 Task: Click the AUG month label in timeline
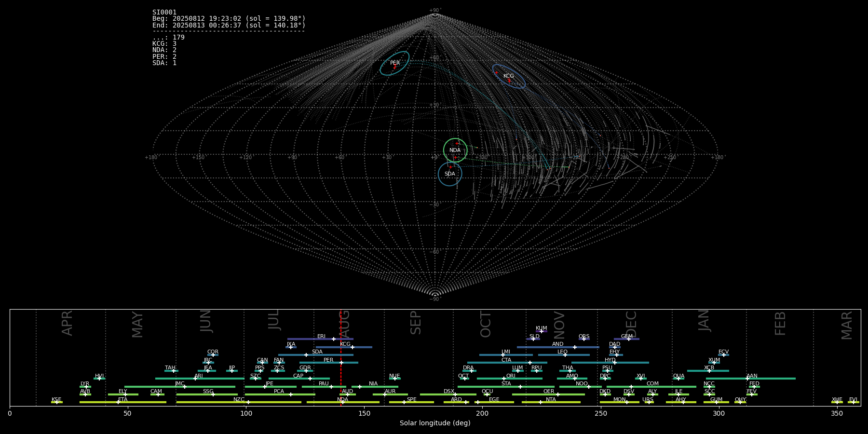tap(344, 324)
